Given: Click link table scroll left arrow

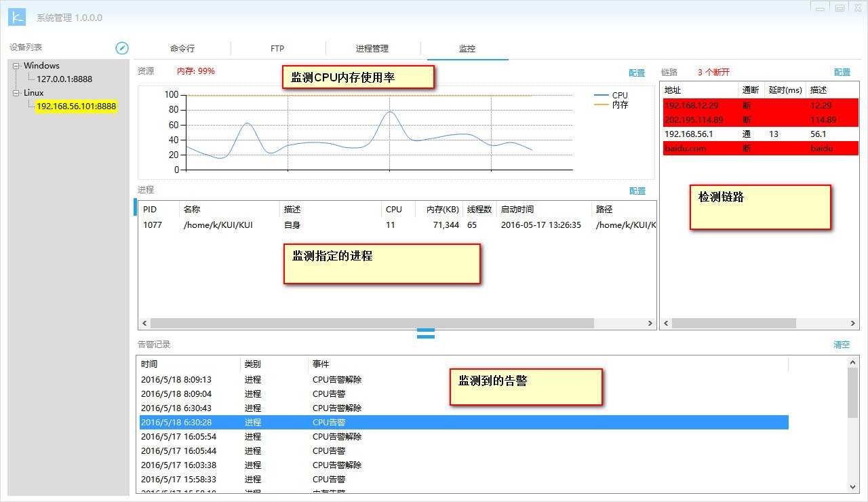Looking at the screenshot, I should tap(667, 324).
